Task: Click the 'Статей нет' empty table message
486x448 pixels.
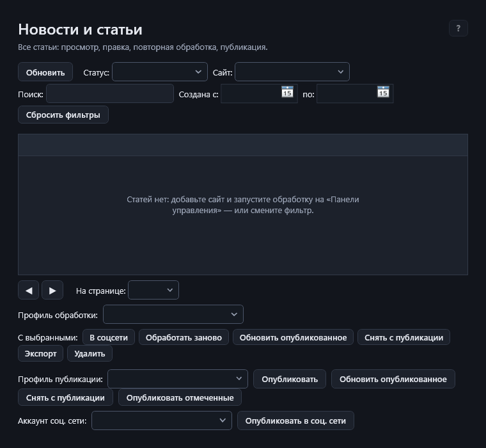Action: click(x=243, y=205)
